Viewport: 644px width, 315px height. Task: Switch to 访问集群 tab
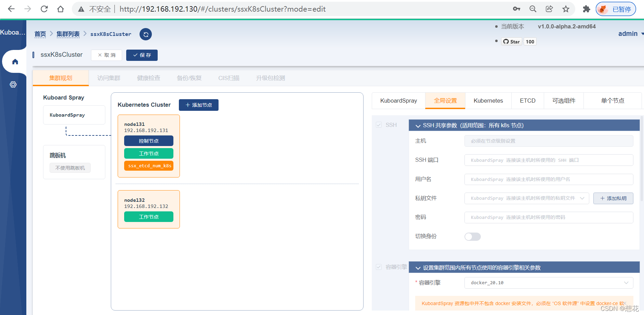pos(109,78)
